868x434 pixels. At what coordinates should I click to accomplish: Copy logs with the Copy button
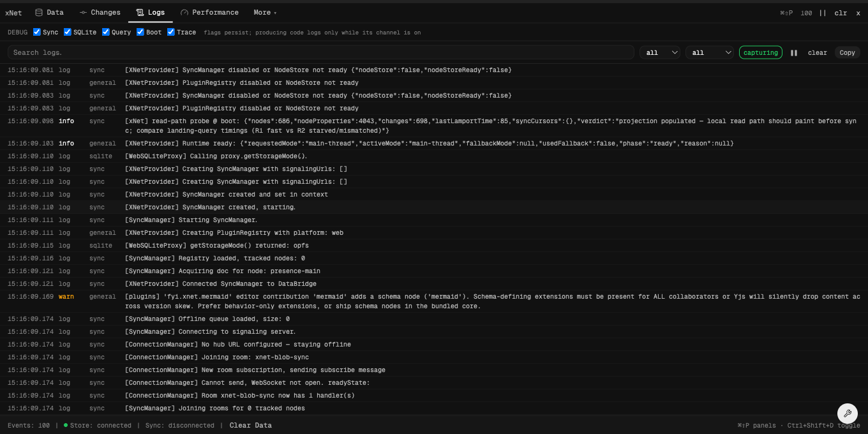848,53
